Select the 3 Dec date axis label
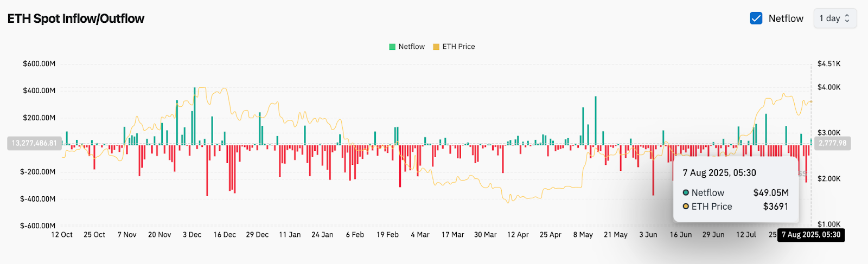868x264 pixels. pyautogui.click(x=192, y=235)
